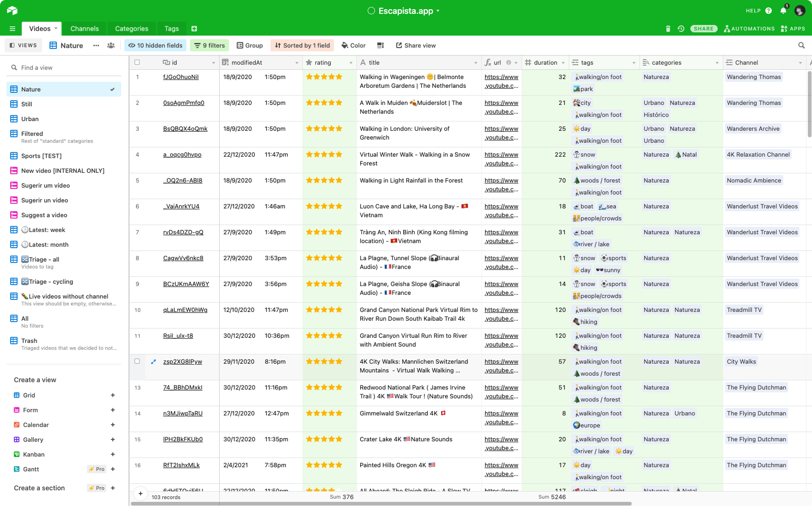Switch to the Channels tab
The height and width of the screenshot is (506, 812).
click(85, 29)
